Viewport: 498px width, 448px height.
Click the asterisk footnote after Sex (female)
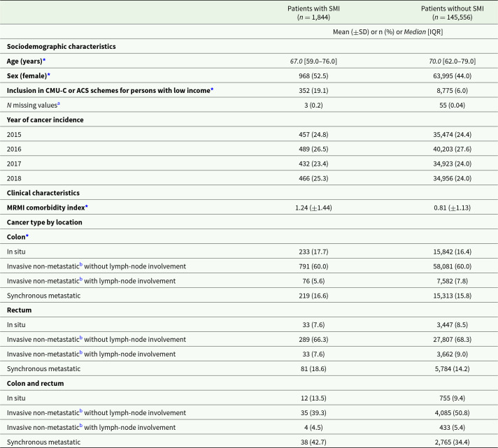click(x=49, y=75)
